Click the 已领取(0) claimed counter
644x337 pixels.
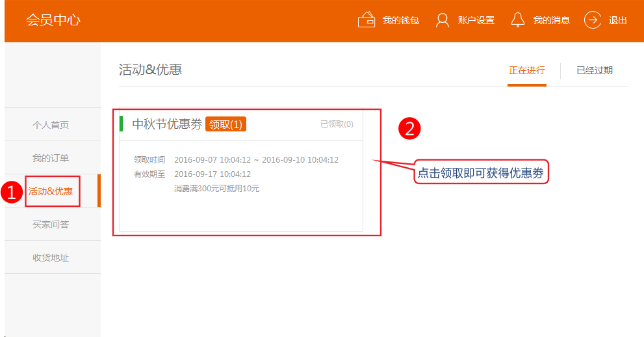coord(337,124)
